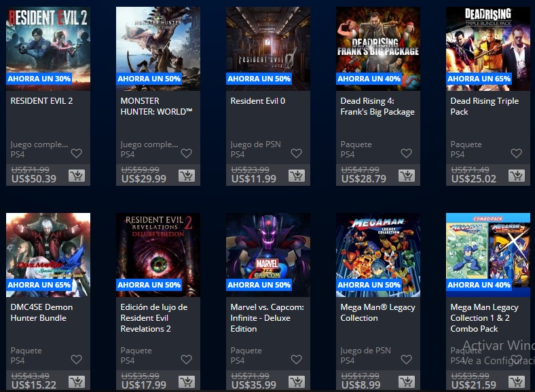
Task: Favorite DMC4SE Demon Hunter Bundle with heart
Action: click(77, 359)
